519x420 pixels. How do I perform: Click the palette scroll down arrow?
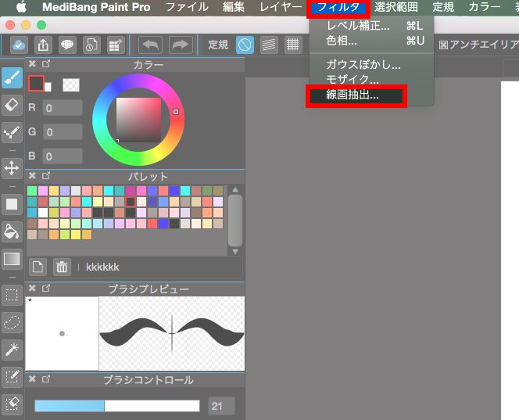pyautogui.click(x=235, y=252)
